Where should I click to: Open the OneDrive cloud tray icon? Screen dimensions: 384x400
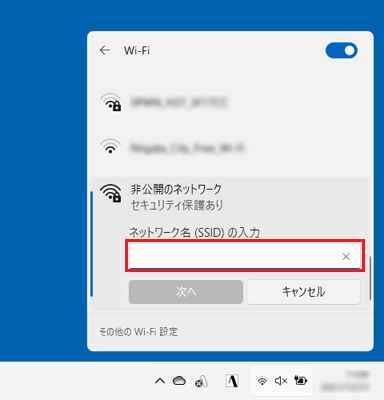(179, 380)
